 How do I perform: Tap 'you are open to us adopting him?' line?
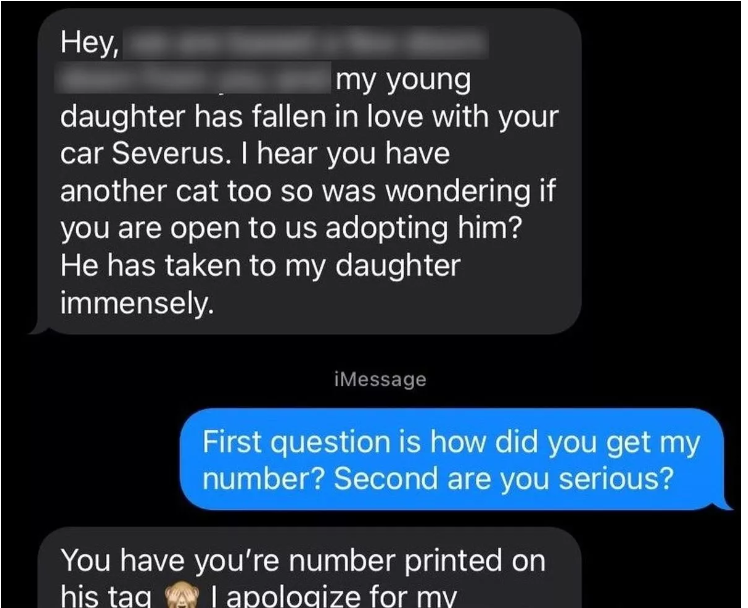click(x=292, y=229)
